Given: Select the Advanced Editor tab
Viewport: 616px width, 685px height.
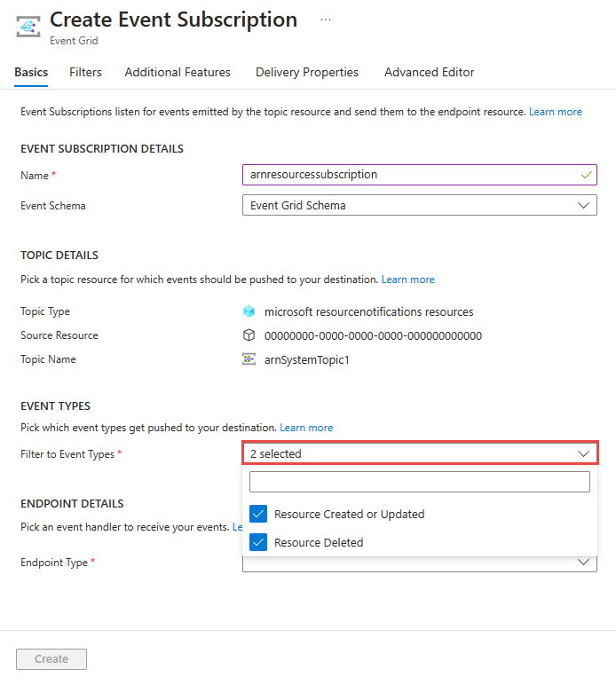Looking at the screenshot, I should (x=429, y=73).
